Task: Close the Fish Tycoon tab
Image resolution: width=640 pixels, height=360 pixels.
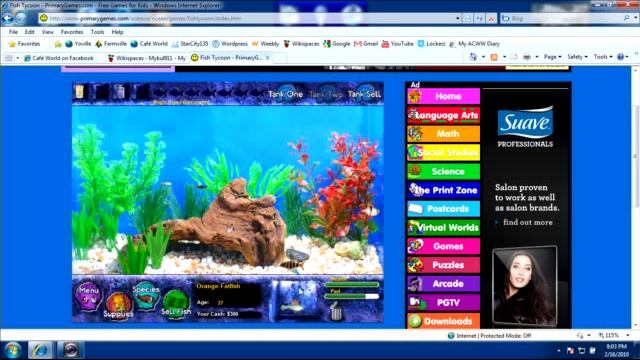Action: [268, 58]
